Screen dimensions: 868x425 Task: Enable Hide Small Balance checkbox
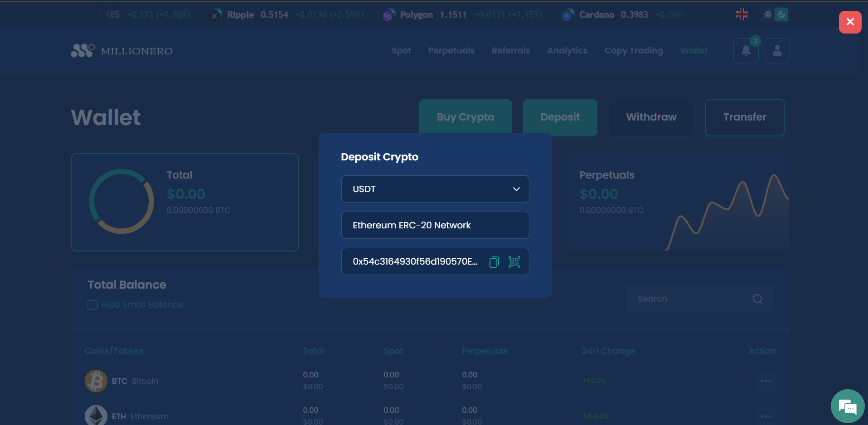(x=93, y=305)
